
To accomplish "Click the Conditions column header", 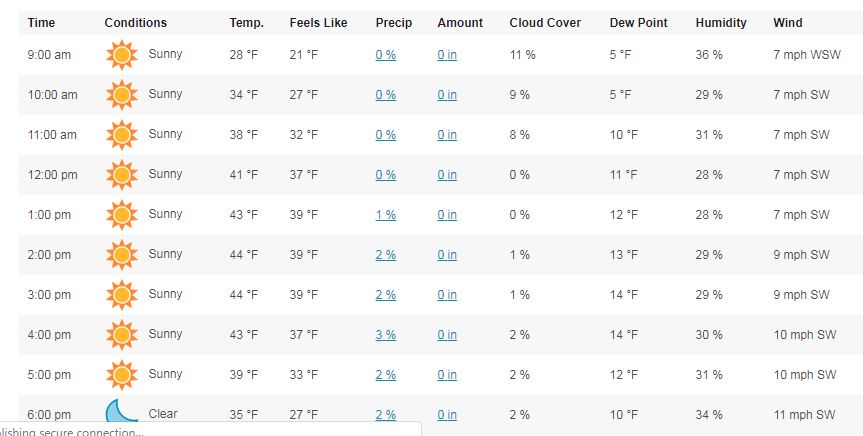I will (135, 23).
